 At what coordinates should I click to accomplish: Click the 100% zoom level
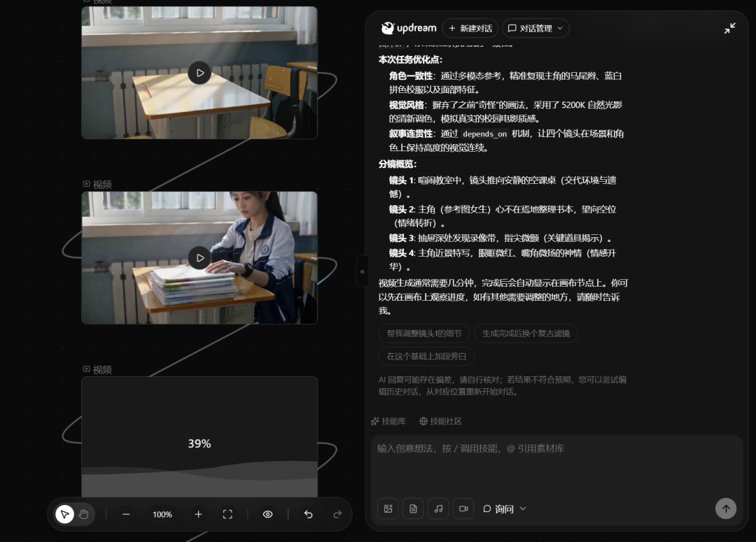(x=162, y=515)
